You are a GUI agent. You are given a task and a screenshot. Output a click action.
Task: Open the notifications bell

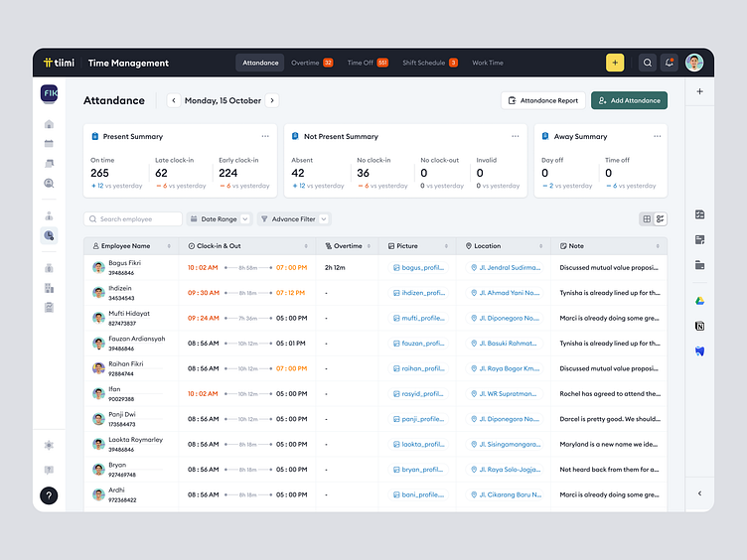(x=670, y=63)
